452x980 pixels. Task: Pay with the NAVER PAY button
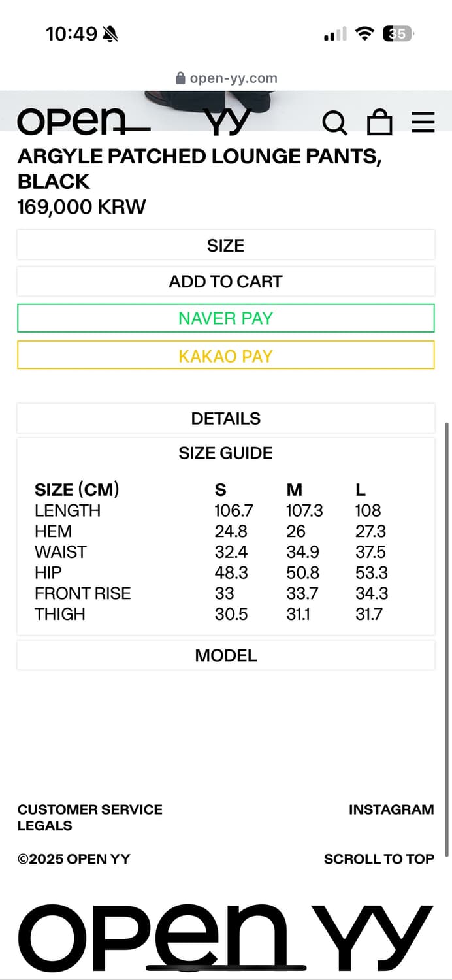225,318
